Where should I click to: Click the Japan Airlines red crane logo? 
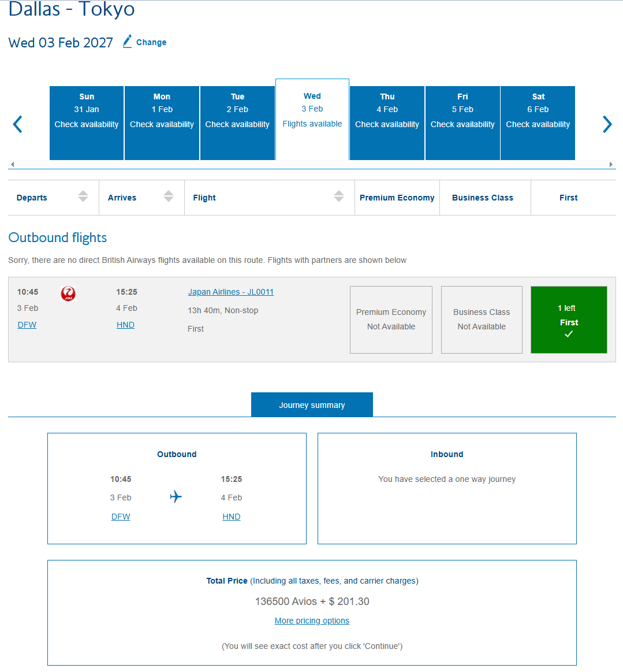point(68,294)
